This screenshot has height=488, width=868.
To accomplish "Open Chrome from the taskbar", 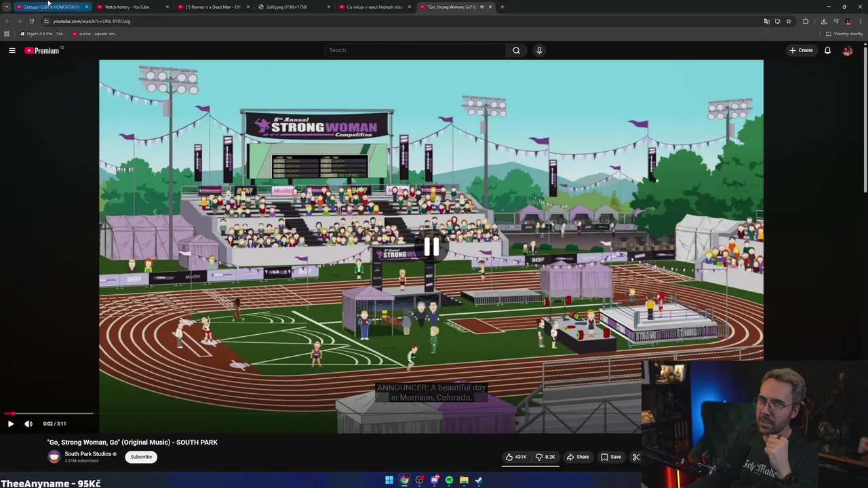I will coord(404,481).
